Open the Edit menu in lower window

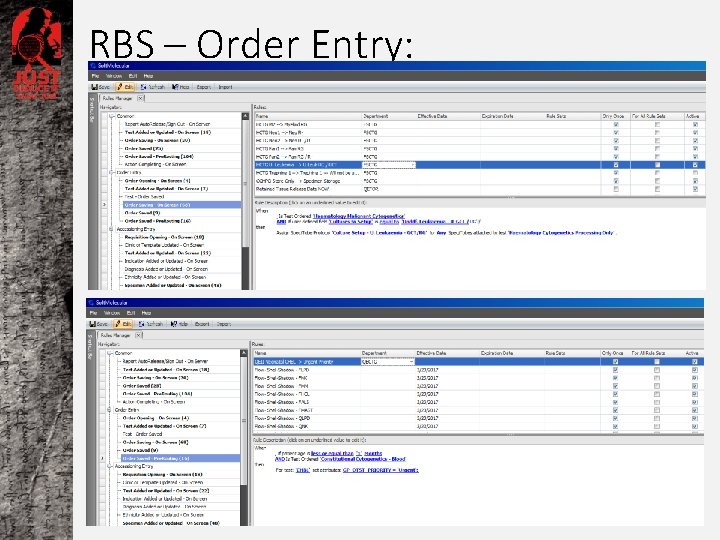pyautogui.click(x=131, y=313)
